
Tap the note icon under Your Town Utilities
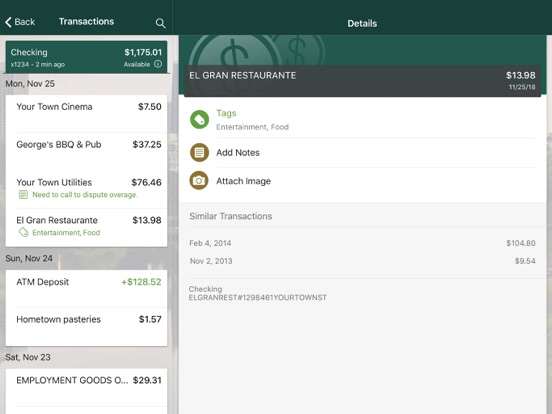coord(23,195)
